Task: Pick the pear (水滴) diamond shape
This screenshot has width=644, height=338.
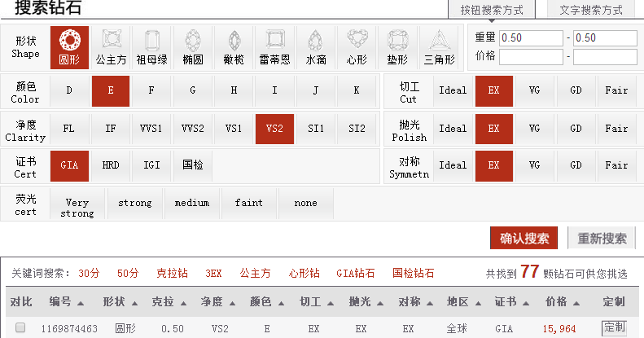Action: coord(316,46)
